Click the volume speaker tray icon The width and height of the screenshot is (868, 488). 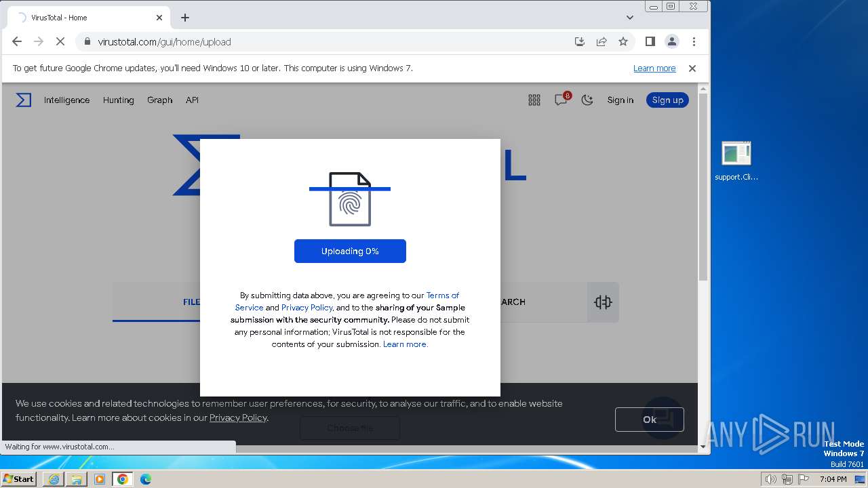[770, 479]
